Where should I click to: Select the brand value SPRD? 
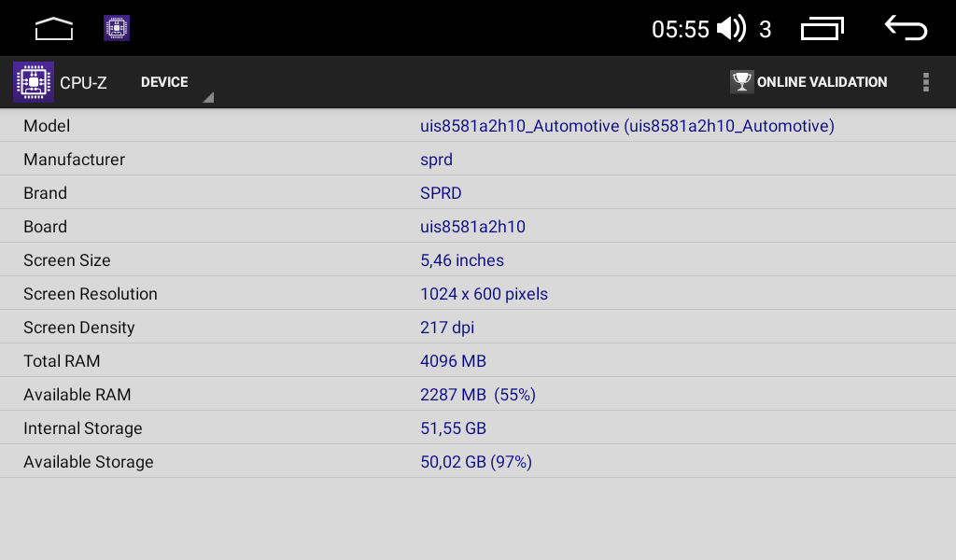tap(441, 193)
